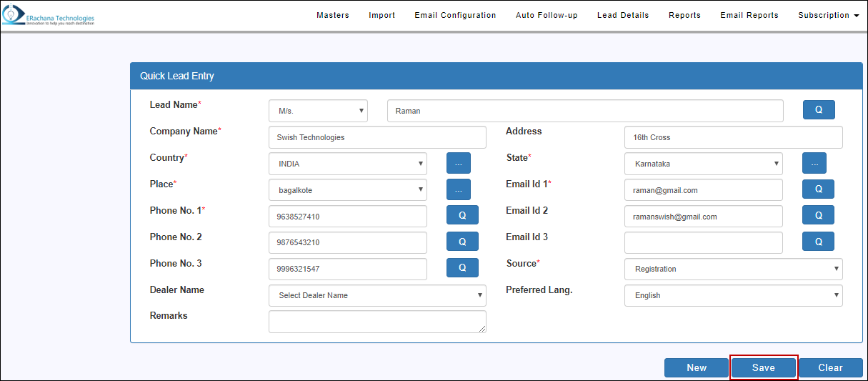The width and height of the screenshot is (868, 381).
Task: Click the Phone No. 2 input field
Action: (x=348, y=243)
